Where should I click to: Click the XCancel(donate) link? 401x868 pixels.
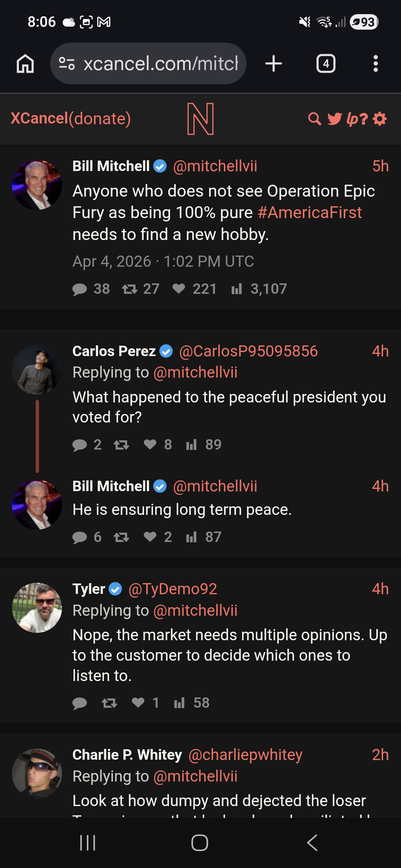(71, 118)
